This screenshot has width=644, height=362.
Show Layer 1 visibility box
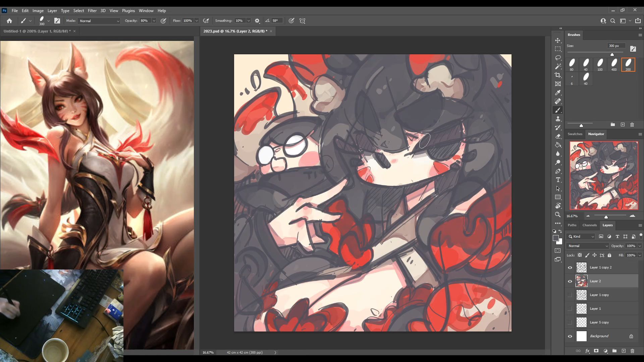point(570,309)
